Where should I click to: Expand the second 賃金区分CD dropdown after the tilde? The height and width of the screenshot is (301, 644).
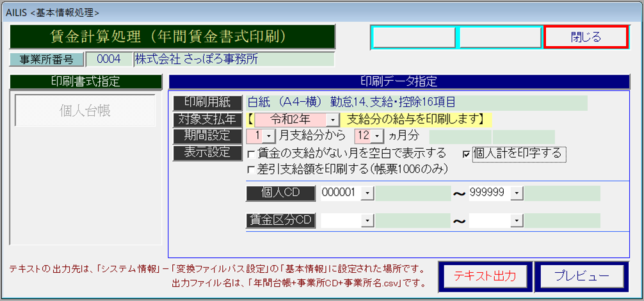516,220
